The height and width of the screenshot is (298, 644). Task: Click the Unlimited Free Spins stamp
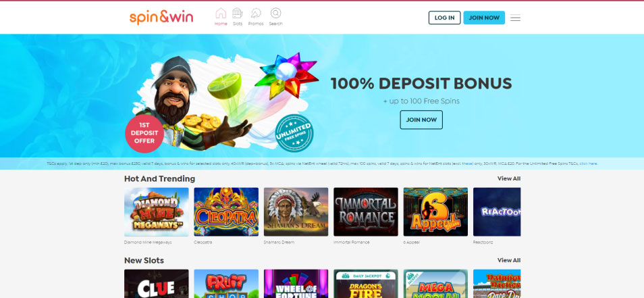[294, 133]
